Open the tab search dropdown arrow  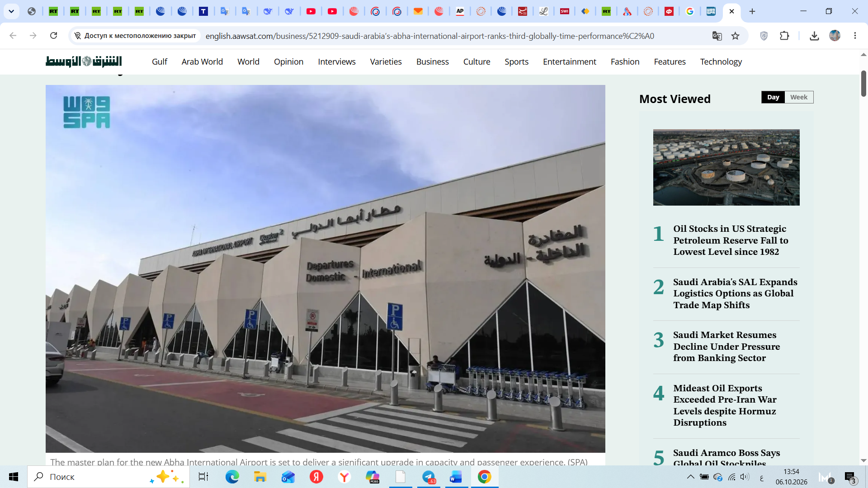tap(11, 11)
